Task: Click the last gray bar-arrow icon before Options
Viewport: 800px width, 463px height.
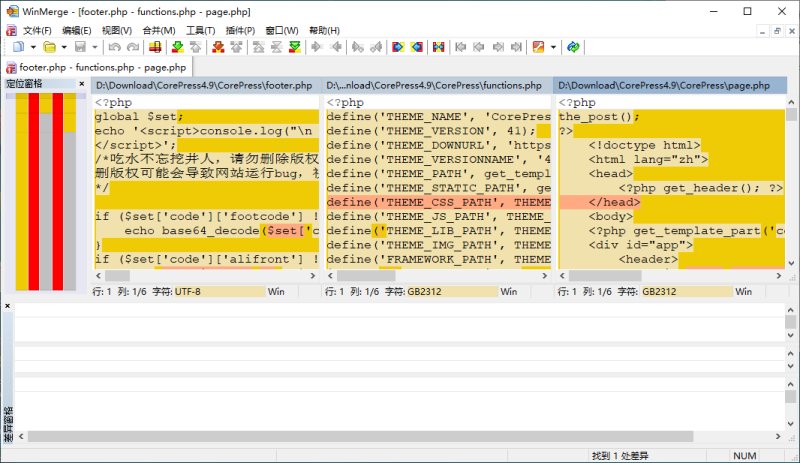Action: [x=516, y=47]
